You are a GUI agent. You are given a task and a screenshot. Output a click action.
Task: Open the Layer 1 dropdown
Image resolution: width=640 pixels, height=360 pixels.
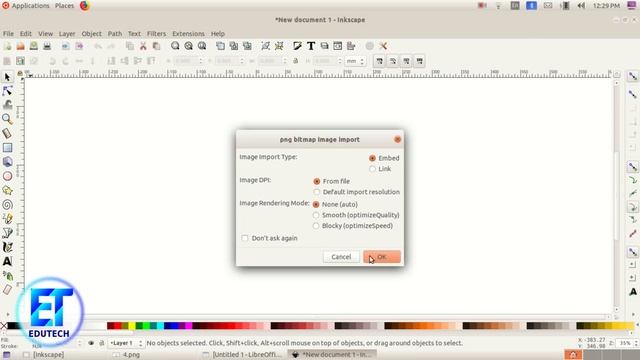point(127,343)
